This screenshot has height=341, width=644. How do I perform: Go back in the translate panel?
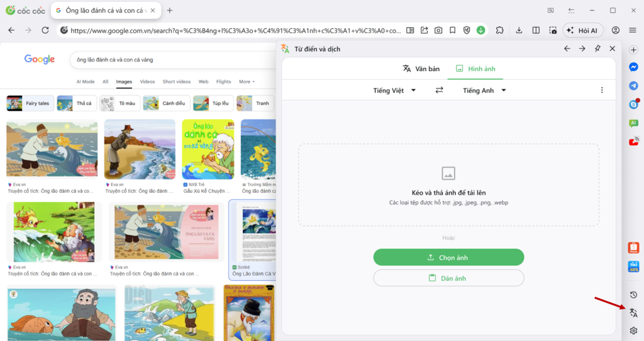tap(567, 49)
